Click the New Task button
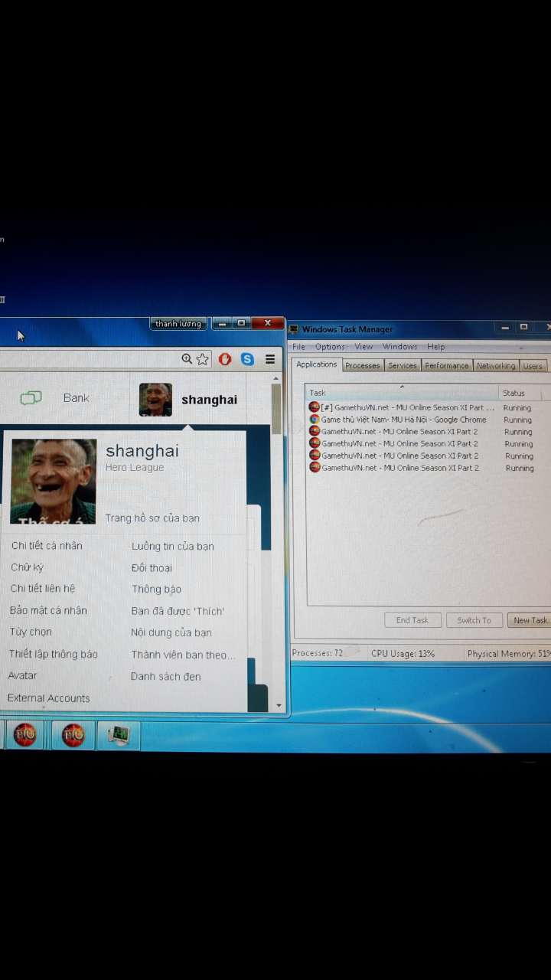The height and width of the screenshot is (980, 551). pos(530,620)
